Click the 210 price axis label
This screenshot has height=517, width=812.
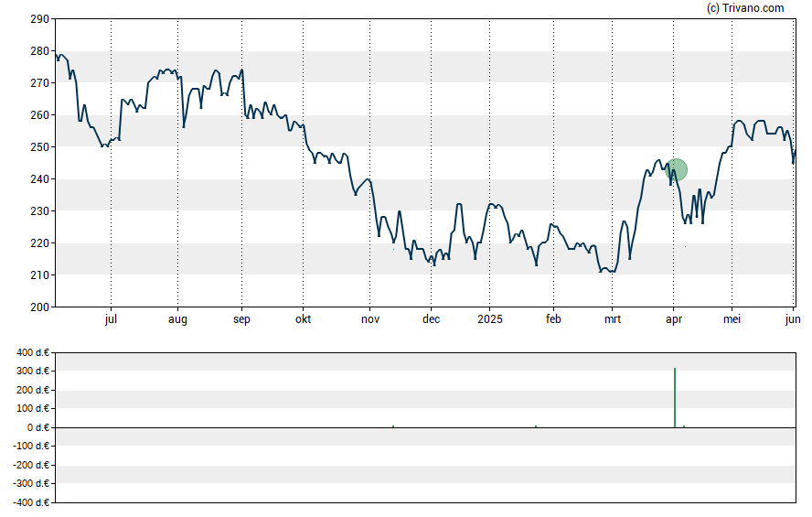pos(39,275)
